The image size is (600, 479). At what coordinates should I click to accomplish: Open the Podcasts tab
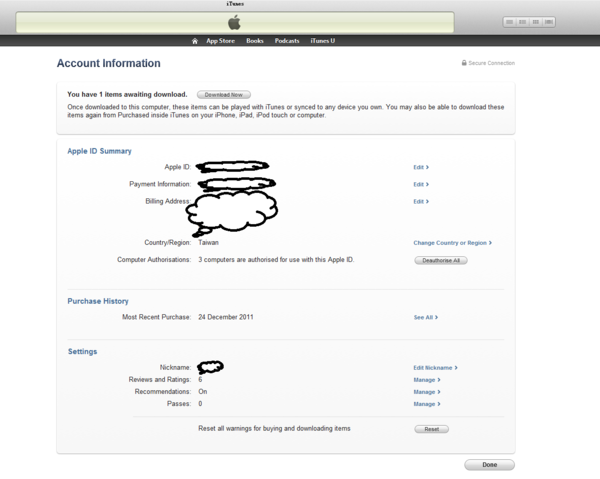coord(287,41)
